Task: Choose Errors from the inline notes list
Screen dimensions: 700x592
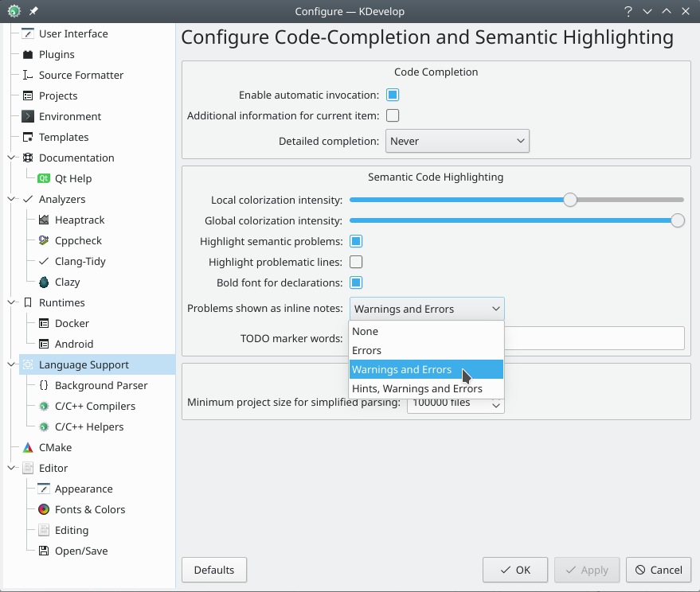Action: point(426,351)
